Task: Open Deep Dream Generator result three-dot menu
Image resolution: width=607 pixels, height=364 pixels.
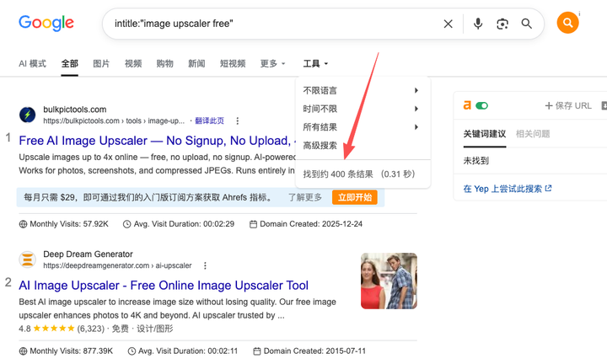Action: coord(205,265)
